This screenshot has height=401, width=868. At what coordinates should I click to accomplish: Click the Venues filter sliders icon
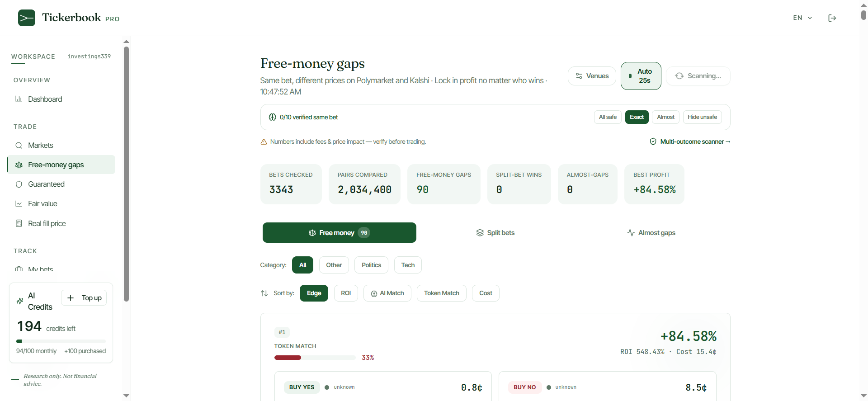[x=579, y=76]
